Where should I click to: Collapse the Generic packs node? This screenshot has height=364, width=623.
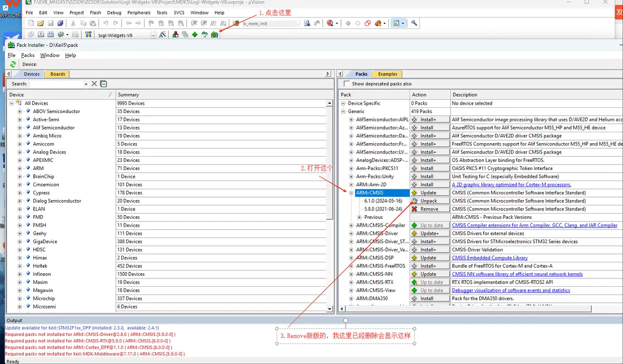click(343, 111)
